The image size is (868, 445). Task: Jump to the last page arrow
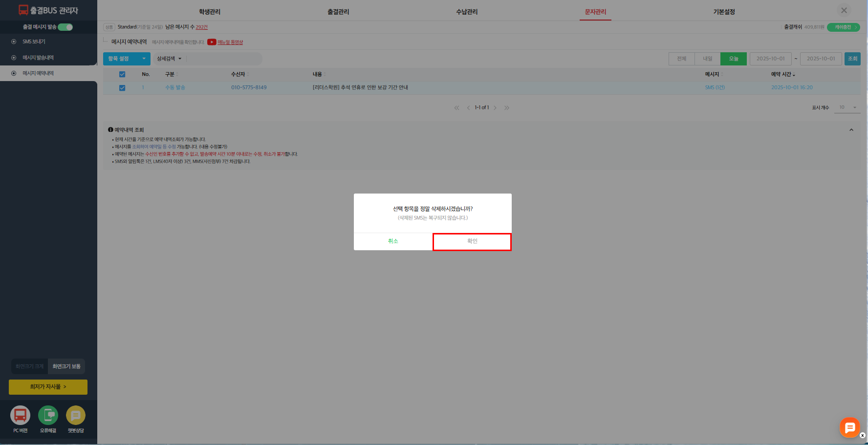(507, 108)
